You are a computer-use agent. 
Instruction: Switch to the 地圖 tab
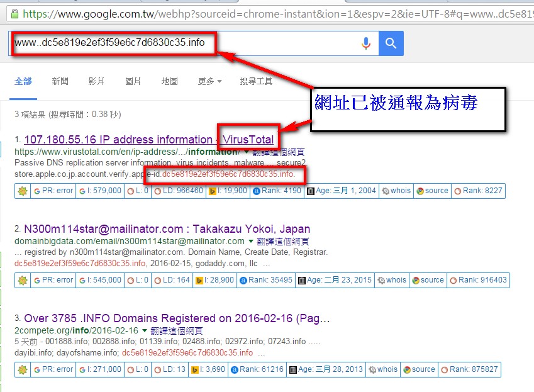click(x=170, y=81)
